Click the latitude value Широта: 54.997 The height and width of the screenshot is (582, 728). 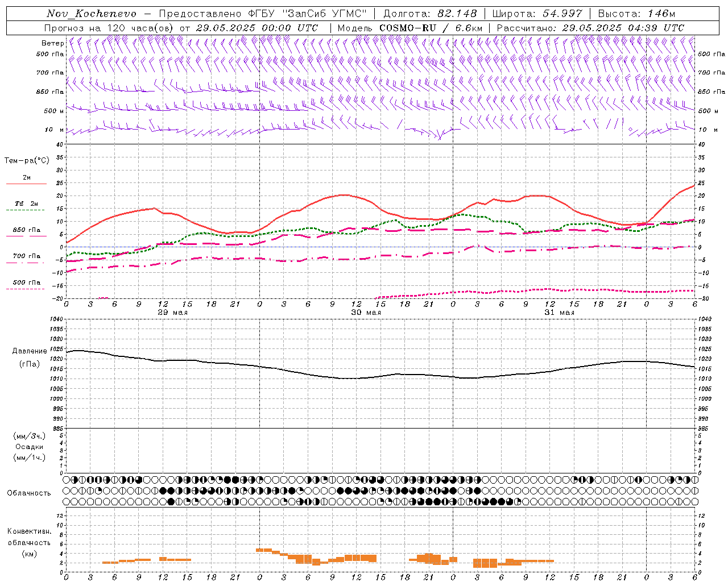tap(537, 14)
